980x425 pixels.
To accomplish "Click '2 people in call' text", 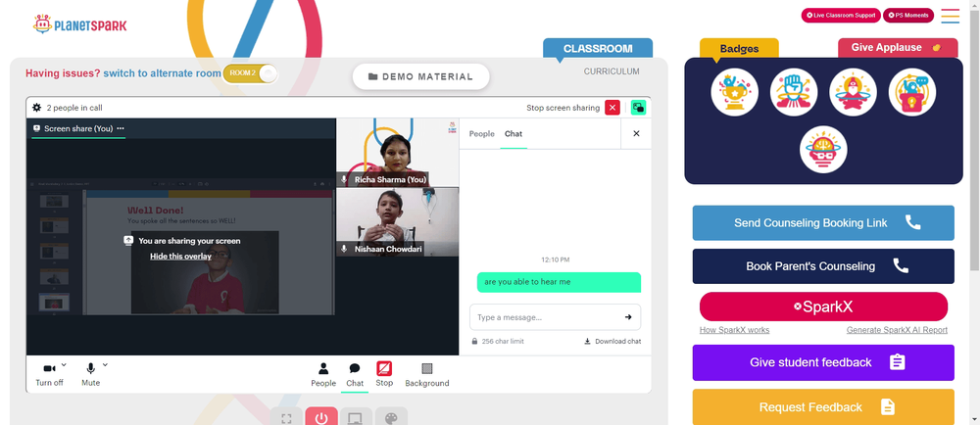I will 74,108.
